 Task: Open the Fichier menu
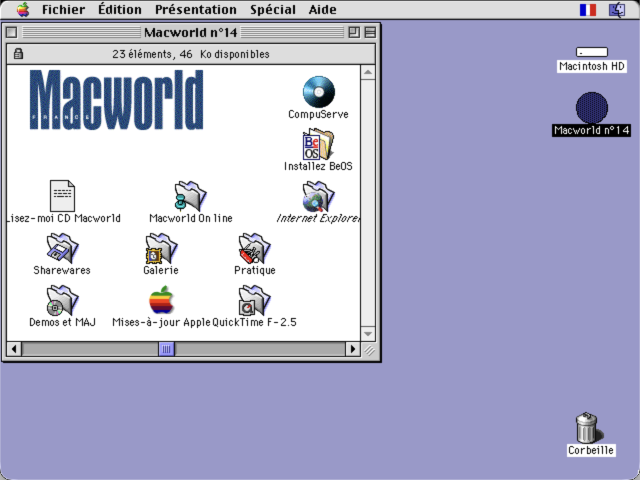(64, 9)
